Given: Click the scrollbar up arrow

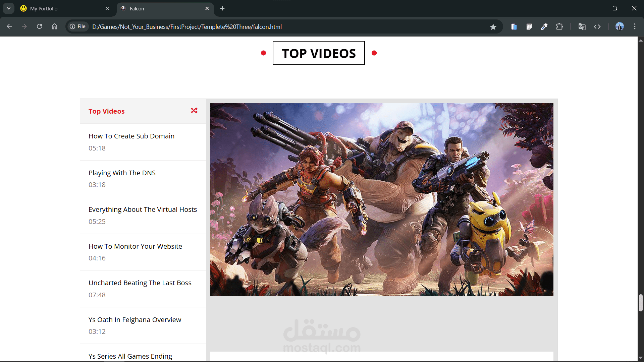Looking at the screenshot, I should click(x=641, y=40).
